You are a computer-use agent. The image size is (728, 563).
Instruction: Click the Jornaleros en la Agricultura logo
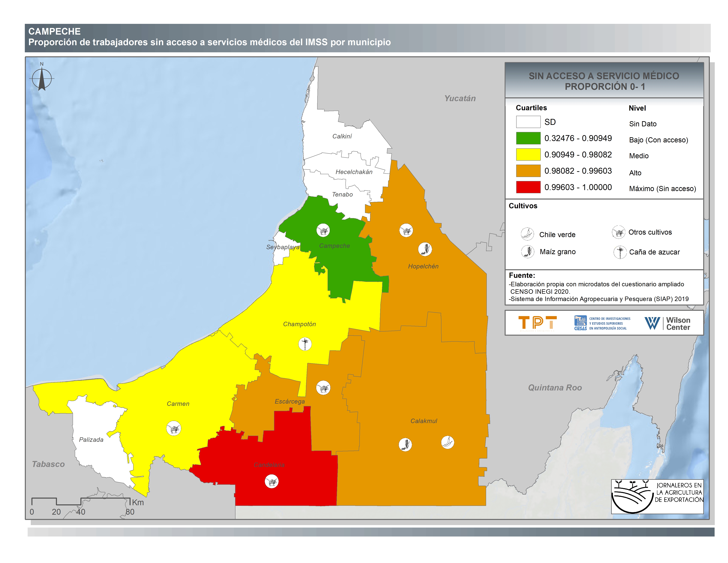click(x=657, y=496)
